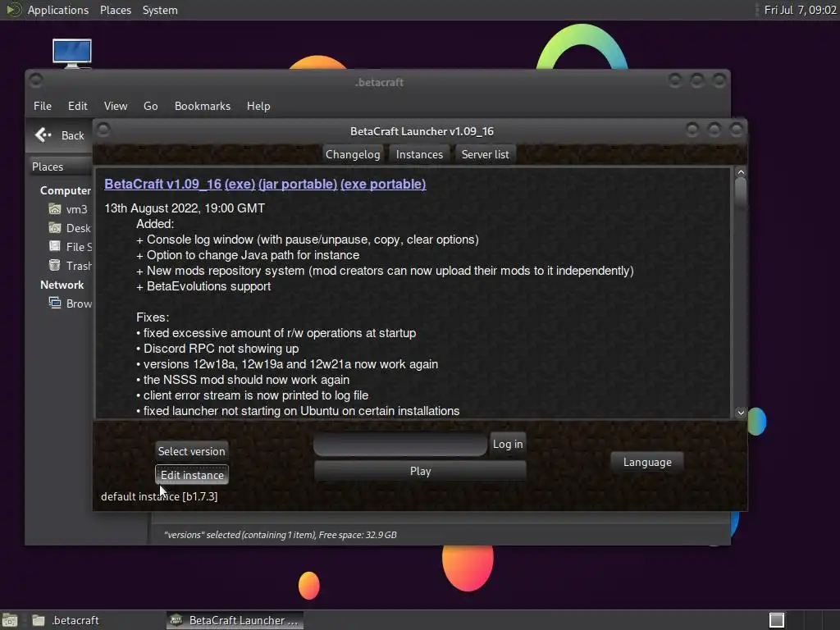Screen dimensions: 840x630
Task: Open File menu in .betacraft window
Action: coord(43,106)
